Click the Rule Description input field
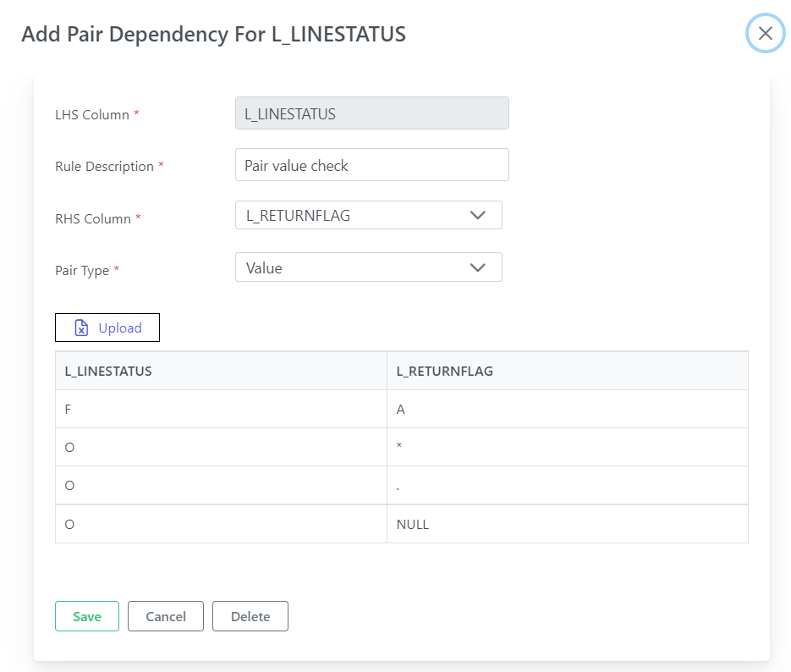 371,165
